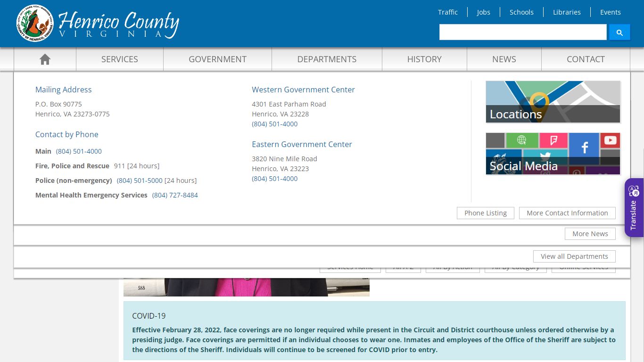Open the Translate side widget

(x=634, y=207)
